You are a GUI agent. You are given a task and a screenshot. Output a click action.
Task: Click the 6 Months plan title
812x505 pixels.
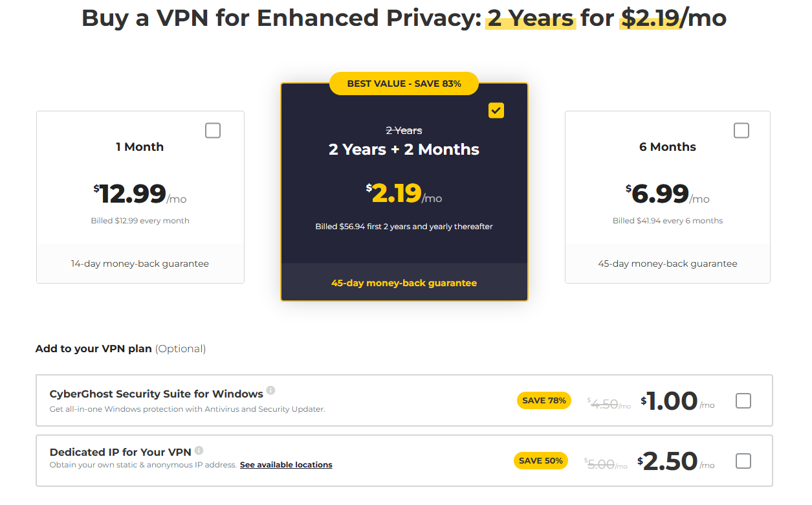tap(668, 147)
